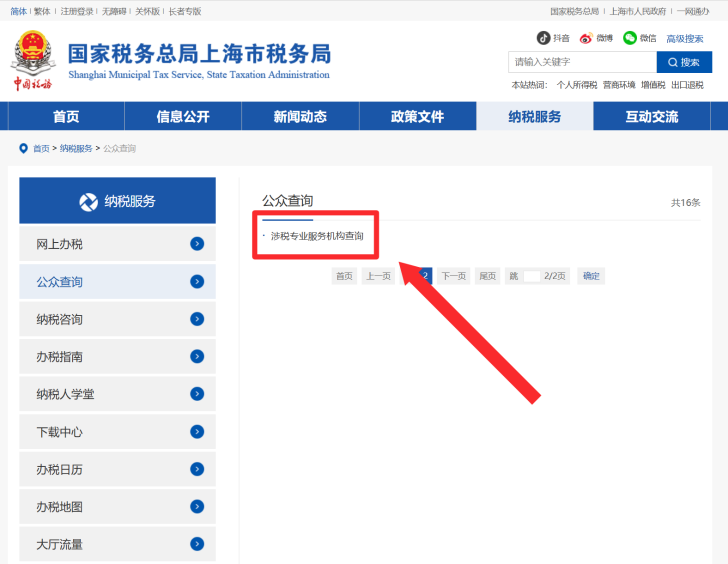
Task: Click arrow icon next to 下载中心
Action: click(x=197, y=432)
